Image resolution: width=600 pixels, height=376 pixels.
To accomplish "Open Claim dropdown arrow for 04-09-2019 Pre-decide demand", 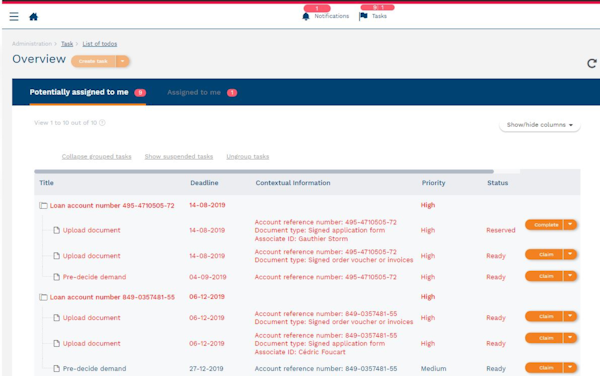I will (x=570, y=276).
